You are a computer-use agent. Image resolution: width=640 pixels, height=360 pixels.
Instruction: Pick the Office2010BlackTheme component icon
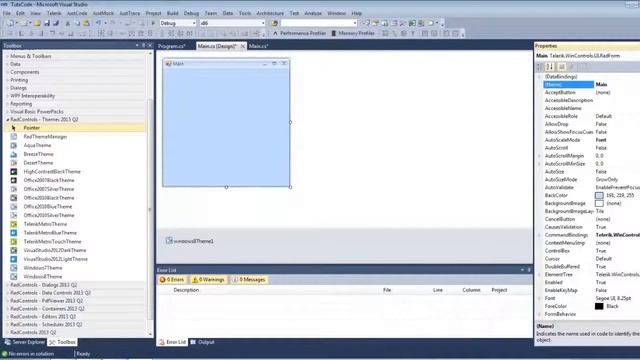14,198
